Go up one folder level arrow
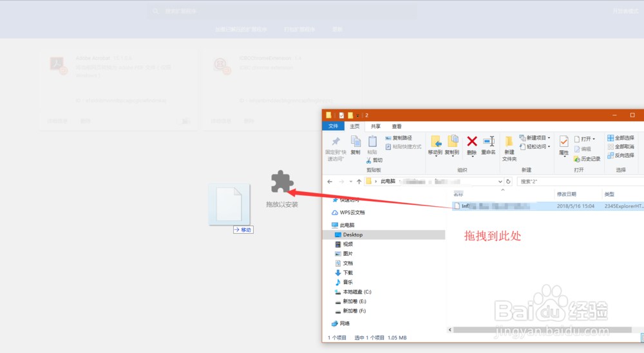 pyautogui.click(x=359, y=181)
